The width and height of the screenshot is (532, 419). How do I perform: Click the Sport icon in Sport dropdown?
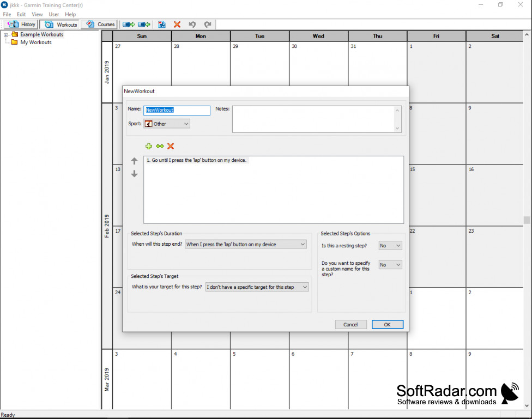(x=148, y=124)
